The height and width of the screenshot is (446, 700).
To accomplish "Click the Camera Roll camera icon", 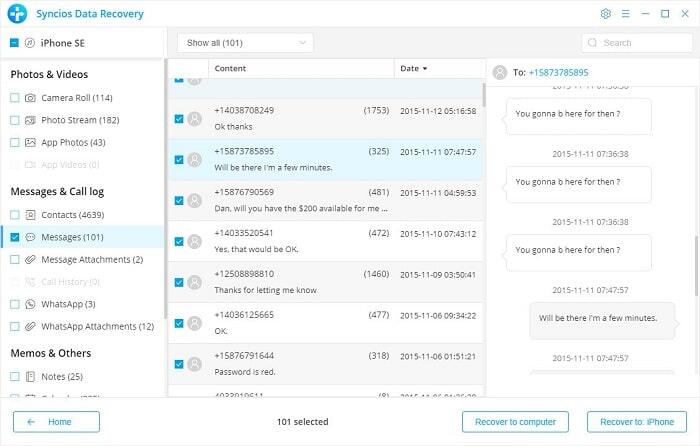I will [31, 98].
